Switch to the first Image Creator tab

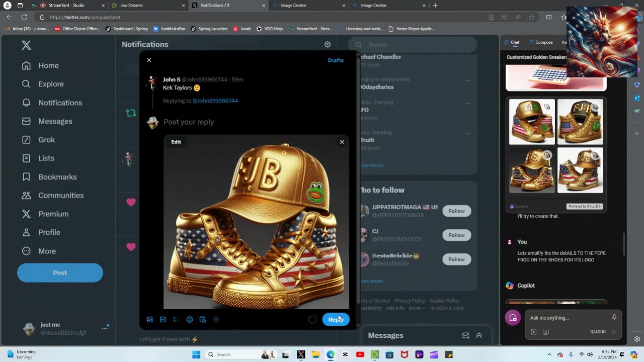308,5
